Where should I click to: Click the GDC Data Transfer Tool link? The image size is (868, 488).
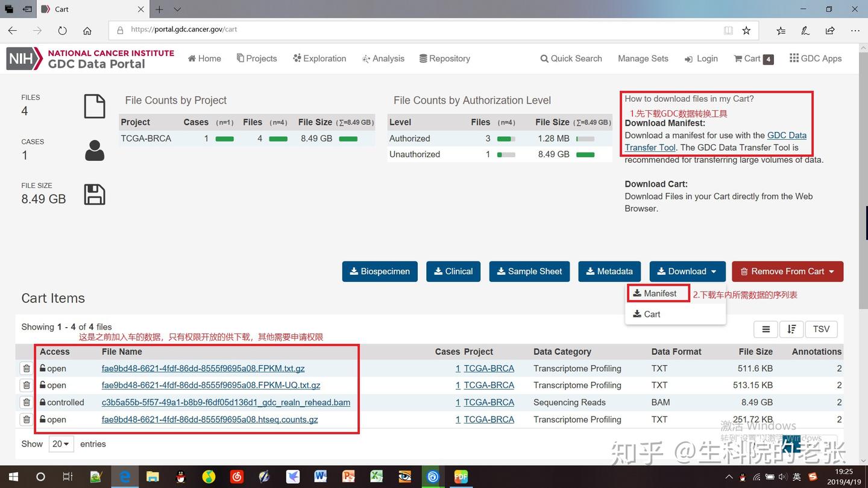[x=787, y=135]
